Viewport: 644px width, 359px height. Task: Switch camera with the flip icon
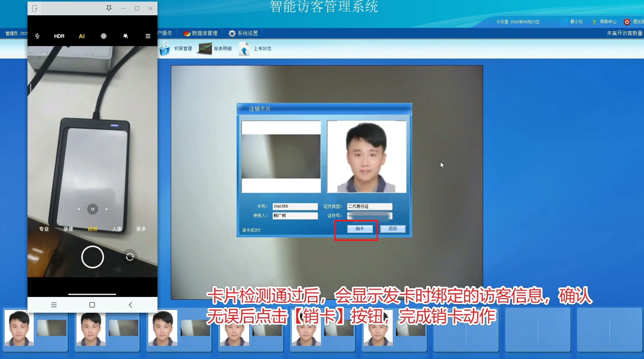130,257
